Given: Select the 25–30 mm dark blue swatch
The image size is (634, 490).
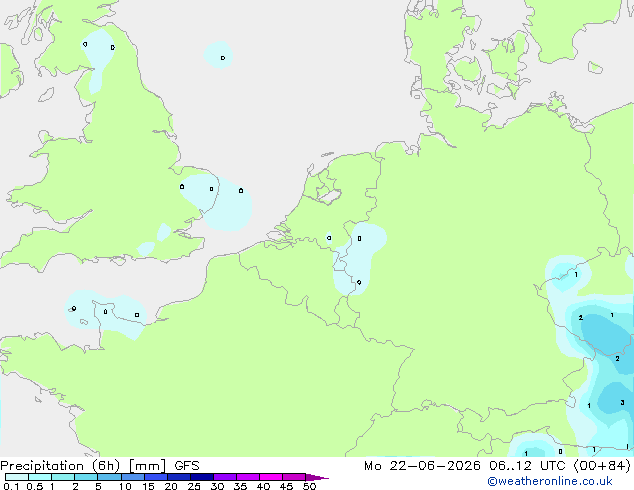Looking at the screenshot, I should tap(202, 477).
